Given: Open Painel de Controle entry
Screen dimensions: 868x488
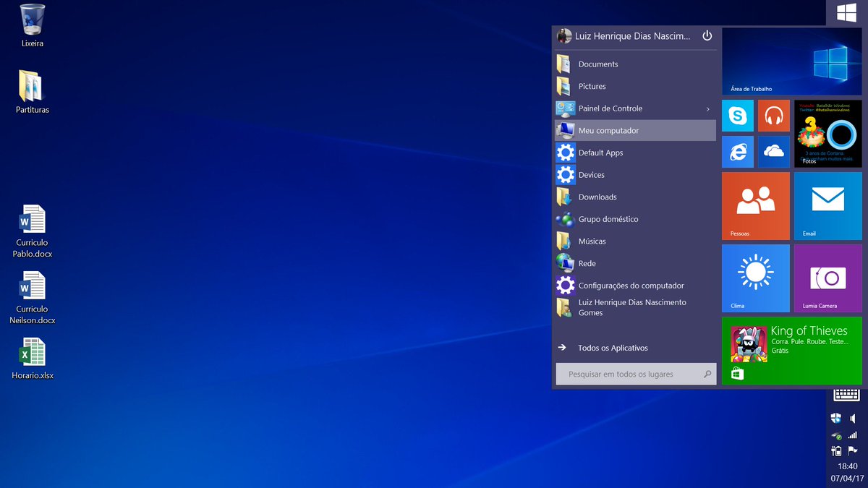Looking at the screenshot, I should click(x=636, y=108).
